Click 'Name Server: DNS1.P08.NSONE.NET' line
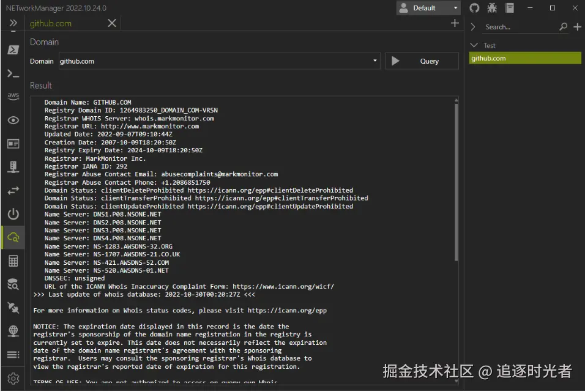The image size is (585, 392). tap(103, 215)
